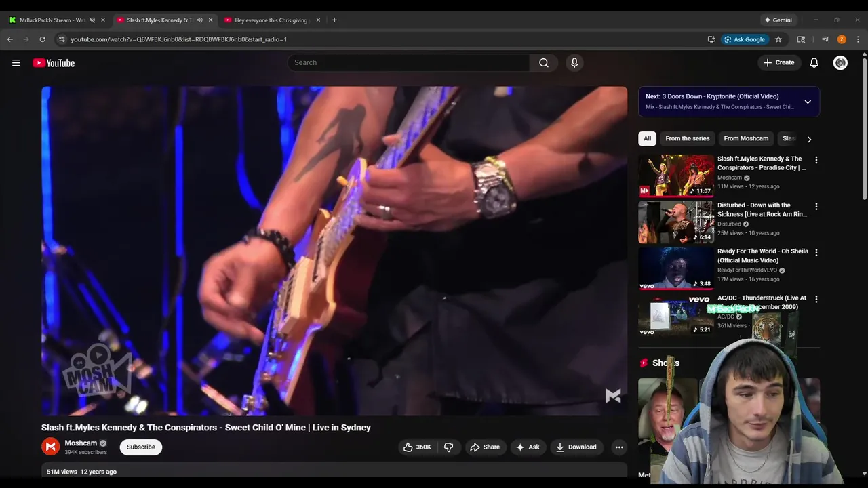Click into the YouTube search field
Screen dimensions: 868x488
click(408, 62)
